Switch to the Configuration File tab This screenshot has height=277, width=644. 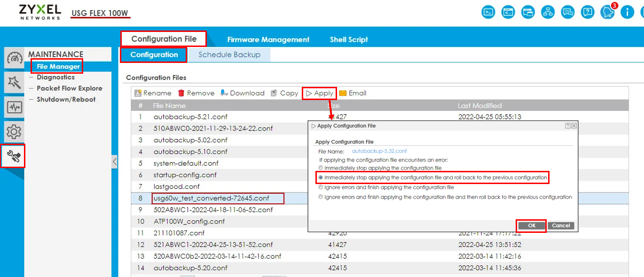coord(164,39)
